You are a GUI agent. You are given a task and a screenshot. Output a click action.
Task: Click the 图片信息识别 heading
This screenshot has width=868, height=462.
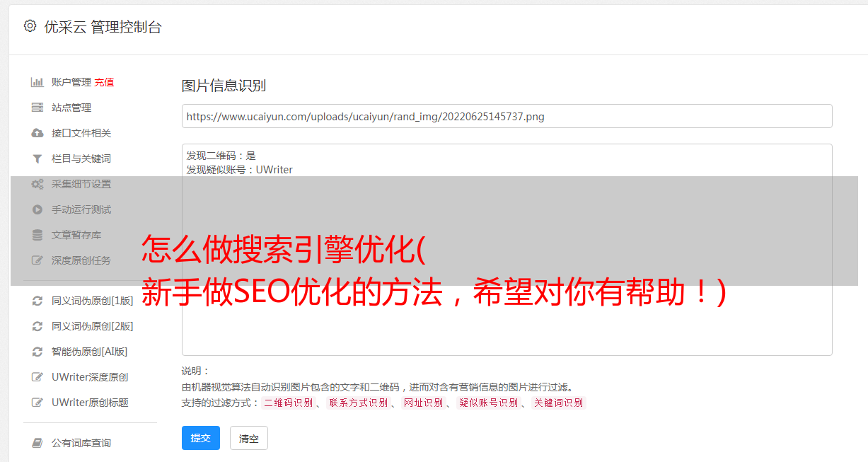point(224,86)
